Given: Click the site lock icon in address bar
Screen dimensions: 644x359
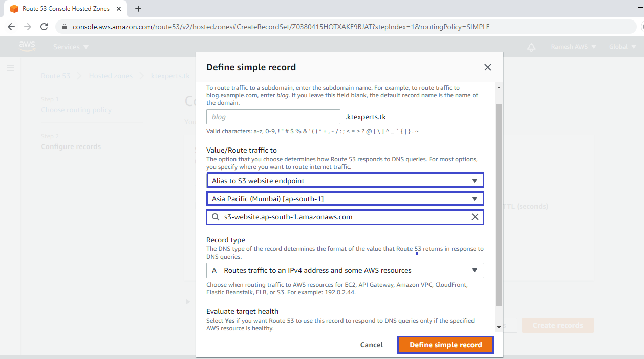Looking at the screenshot, I should [65, 27].
